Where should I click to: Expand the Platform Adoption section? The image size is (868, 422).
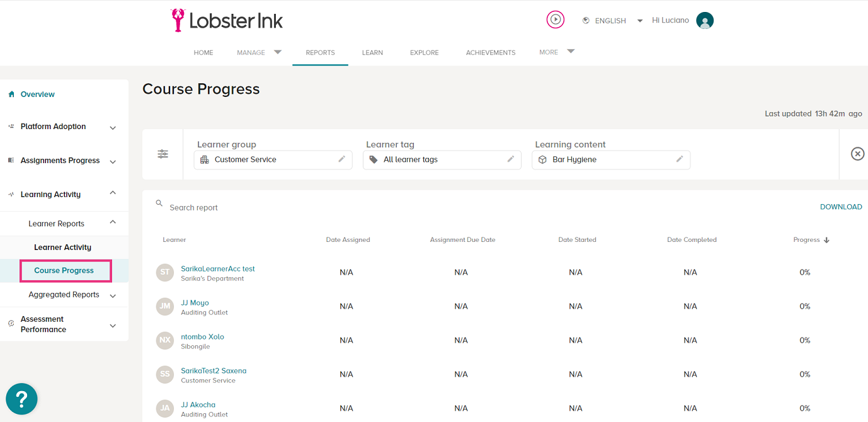[113, 128]
